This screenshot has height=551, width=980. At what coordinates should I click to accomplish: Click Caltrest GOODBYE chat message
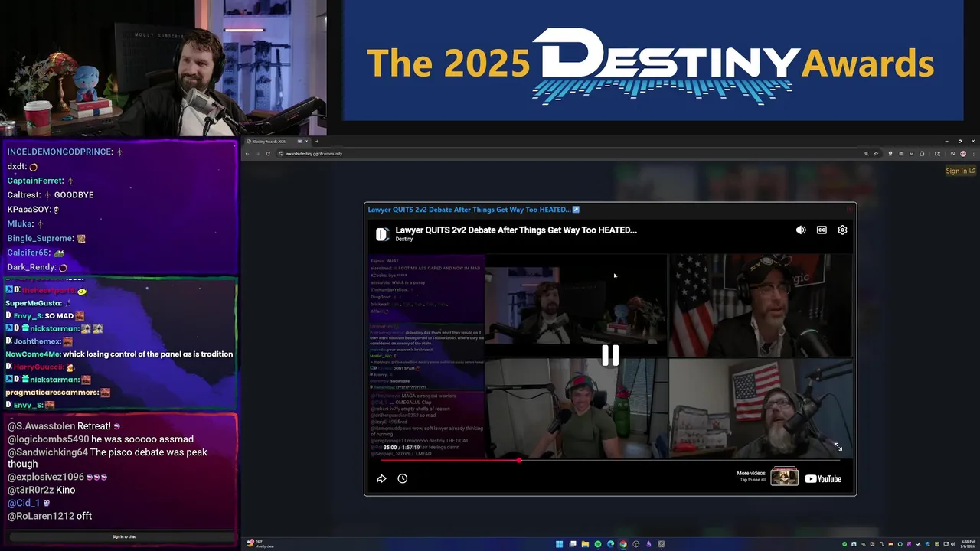51,195
